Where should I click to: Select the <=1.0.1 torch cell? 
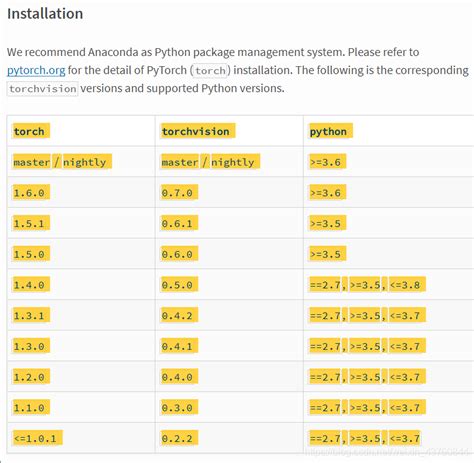[37, 438]
